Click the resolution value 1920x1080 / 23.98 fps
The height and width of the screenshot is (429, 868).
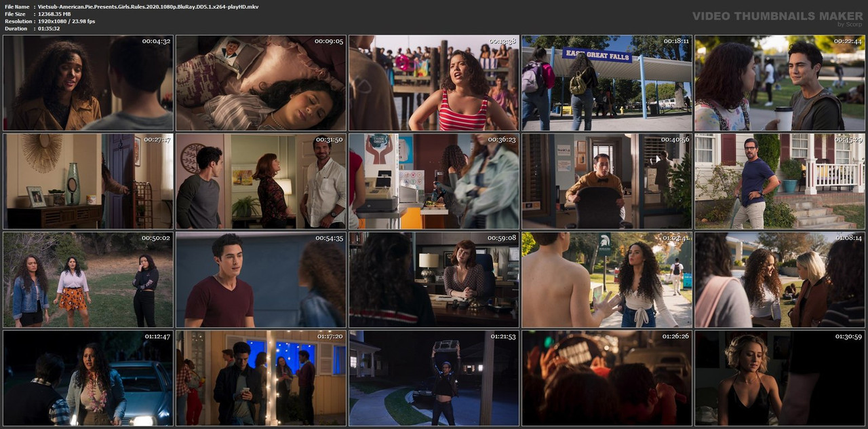66,22
